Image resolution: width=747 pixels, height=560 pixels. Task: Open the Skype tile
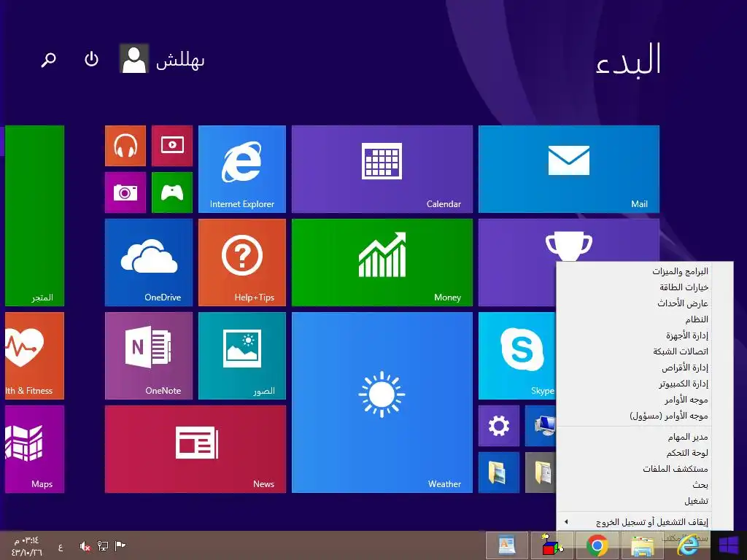click(517, 356)
